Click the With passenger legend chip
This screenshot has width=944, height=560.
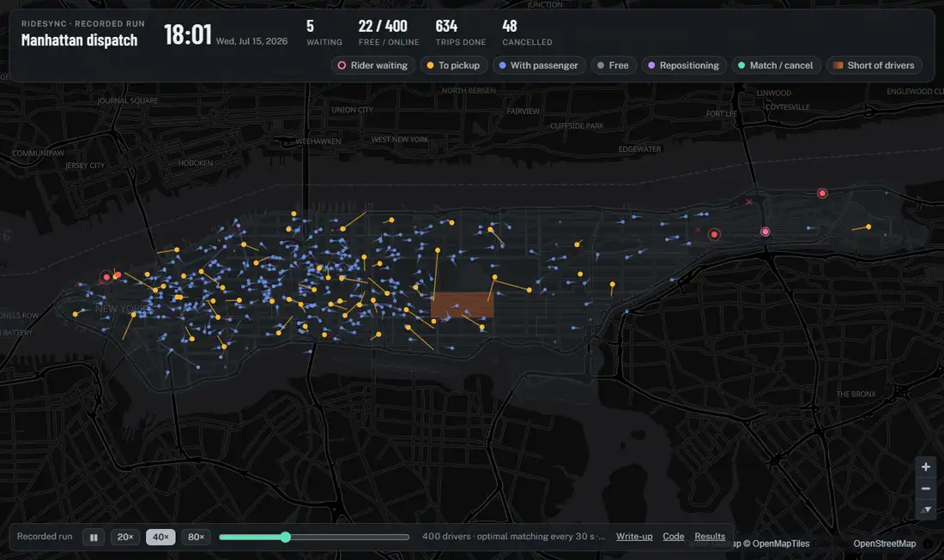539,65
